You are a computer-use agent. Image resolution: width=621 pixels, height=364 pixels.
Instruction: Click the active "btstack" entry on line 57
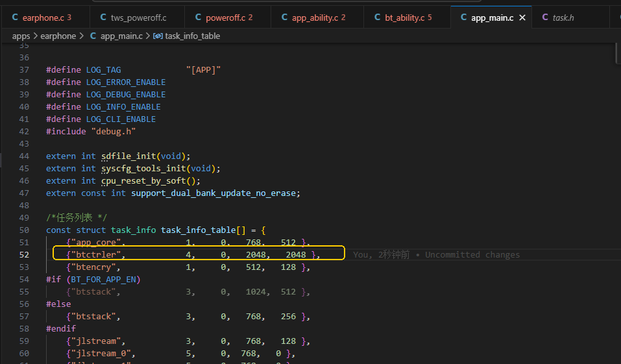click(x=93, y=316)
